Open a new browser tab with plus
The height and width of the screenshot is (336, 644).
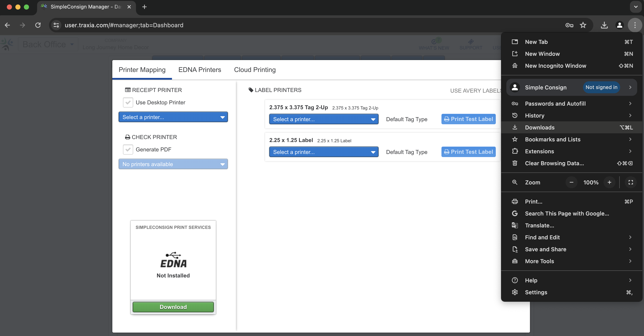(x=144, y=7)
